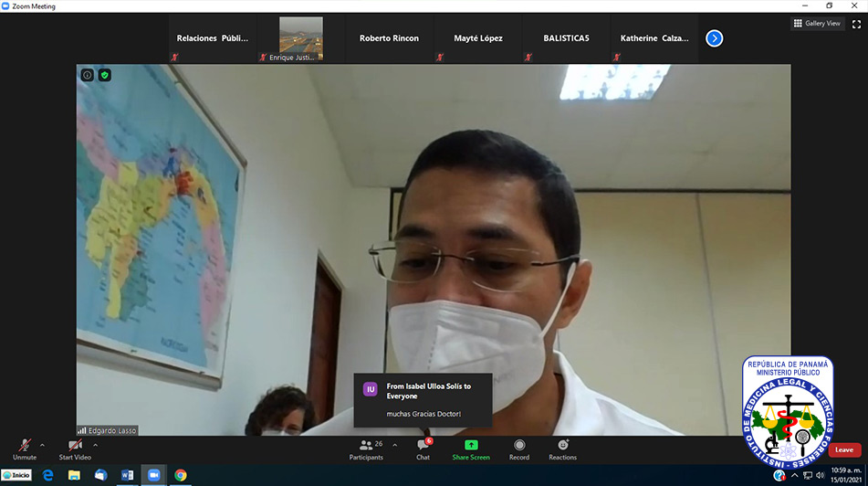Click the help icon in system tray
Image resolution: width=868 pixels, height=486 pixels.
(x=779, y=475)
